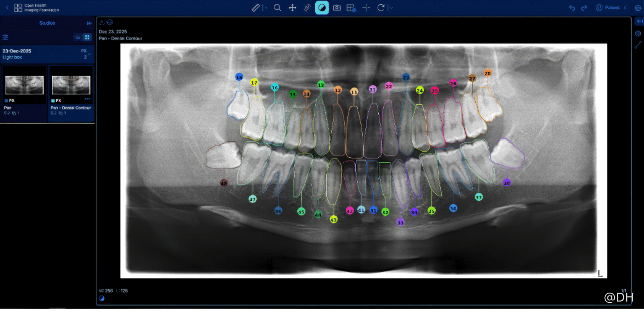Select the ruler measurement tool
The width and height of the screenshot is (644, 315).
[256, 8]
